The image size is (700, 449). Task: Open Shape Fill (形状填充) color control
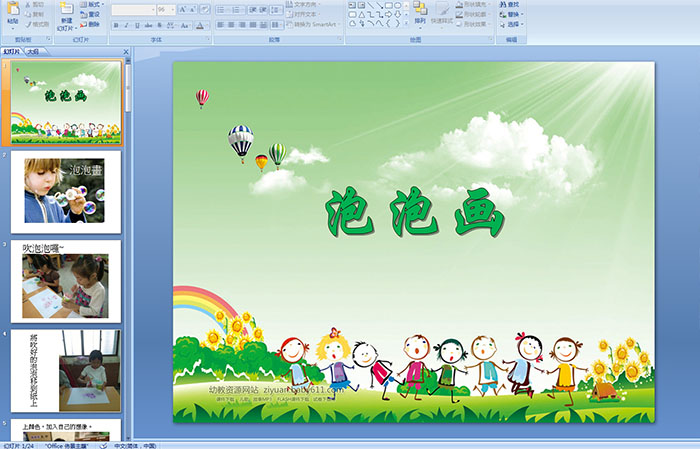(473, 4)
